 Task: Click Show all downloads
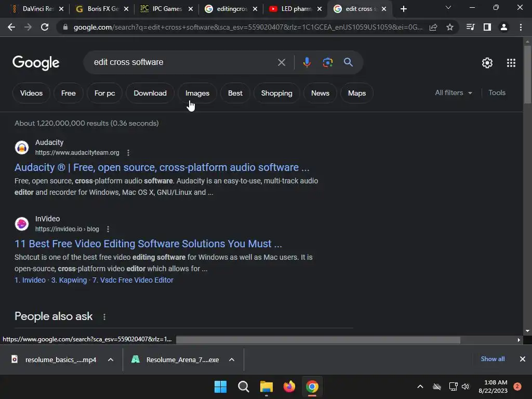click(x=493, y=359)
